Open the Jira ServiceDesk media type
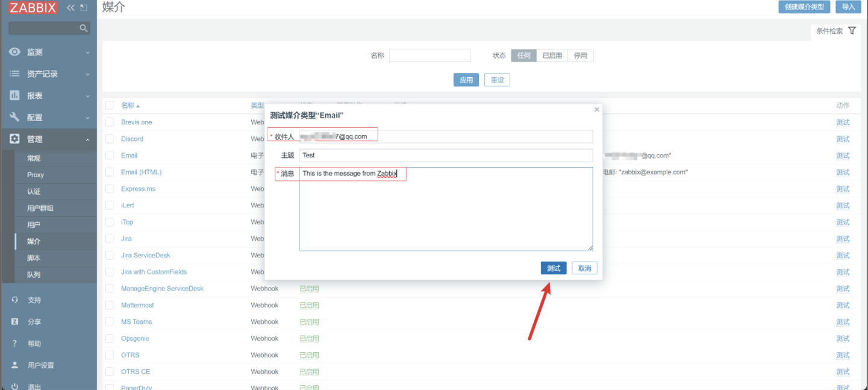Screen dimensions: 868x390 [x=146, y=255]
